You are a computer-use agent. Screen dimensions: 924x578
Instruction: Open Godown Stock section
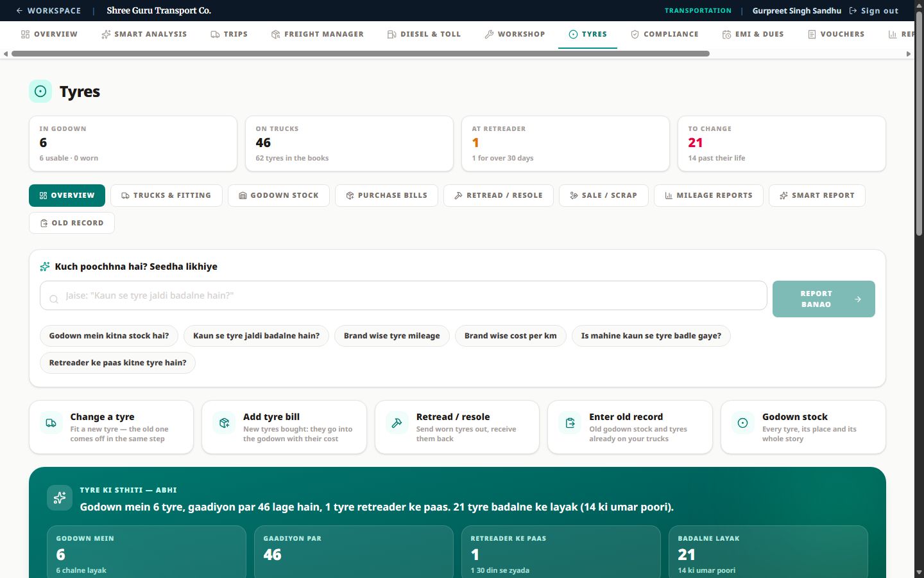[x=278, y=195]
